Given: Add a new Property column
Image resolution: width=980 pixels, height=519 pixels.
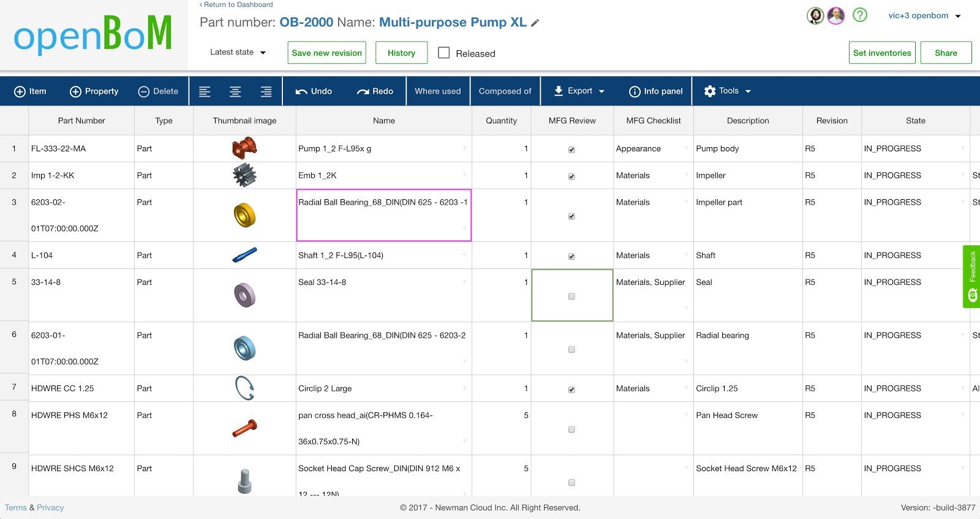Looking at the screenshot, I should tap(94, 91).
